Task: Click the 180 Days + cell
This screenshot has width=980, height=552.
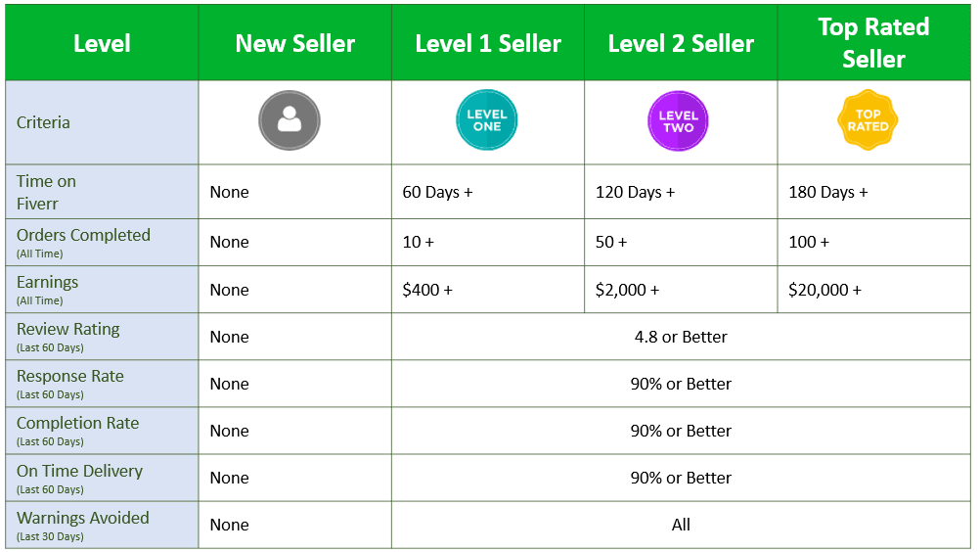Action: (x=827, y=192)
